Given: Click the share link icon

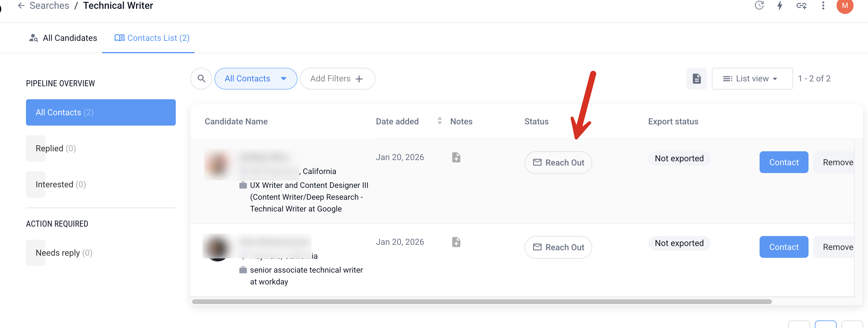Looking at the screenshot, I should [x=801, y=5].
